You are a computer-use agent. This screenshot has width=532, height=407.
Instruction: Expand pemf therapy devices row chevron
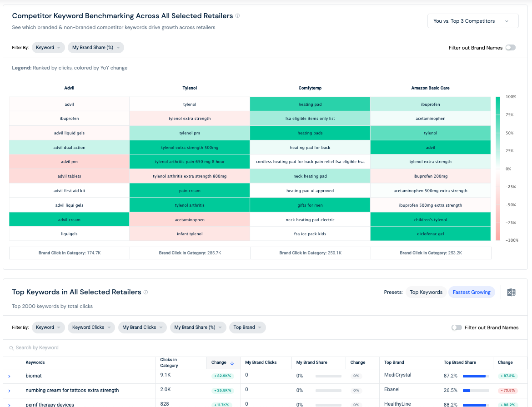9,405
